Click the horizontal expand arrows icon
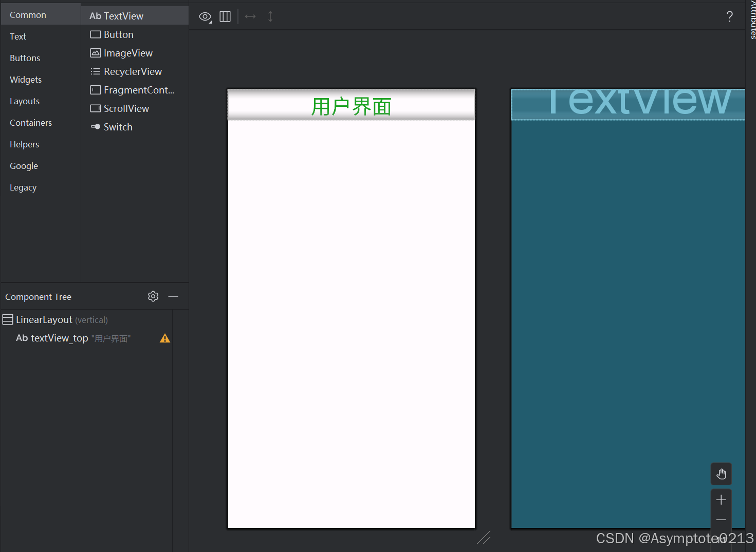The height and width of the screenshot is (552, 756). pos(250,16)
